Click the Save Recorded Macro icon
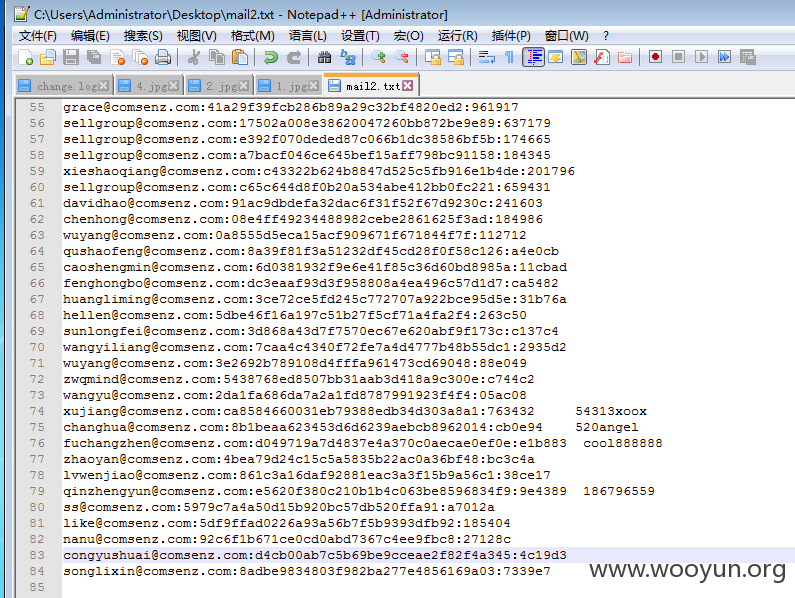 pos(748,57)
